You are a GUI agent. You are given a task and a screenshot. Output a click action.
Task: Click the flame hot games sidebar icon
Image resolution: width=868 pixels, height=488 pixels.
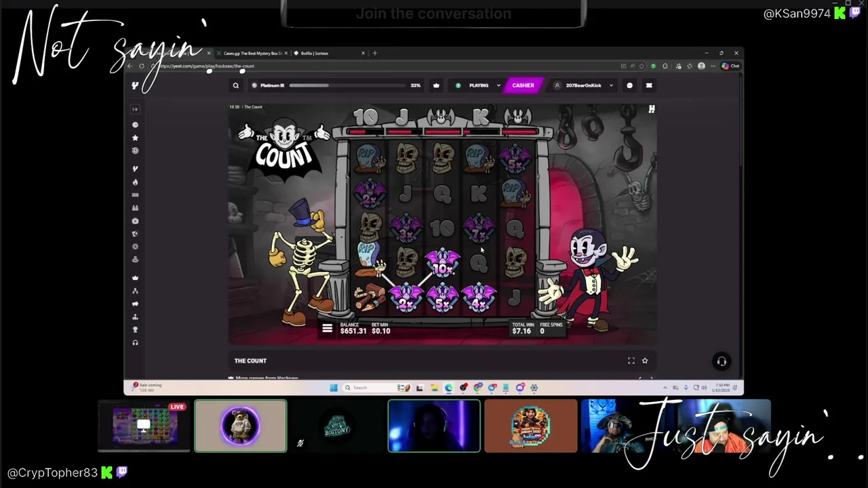(x=135, y=182)
